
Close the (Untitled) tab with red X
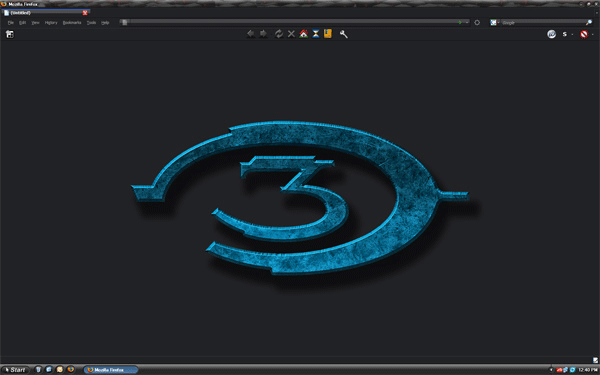point(85,13)
